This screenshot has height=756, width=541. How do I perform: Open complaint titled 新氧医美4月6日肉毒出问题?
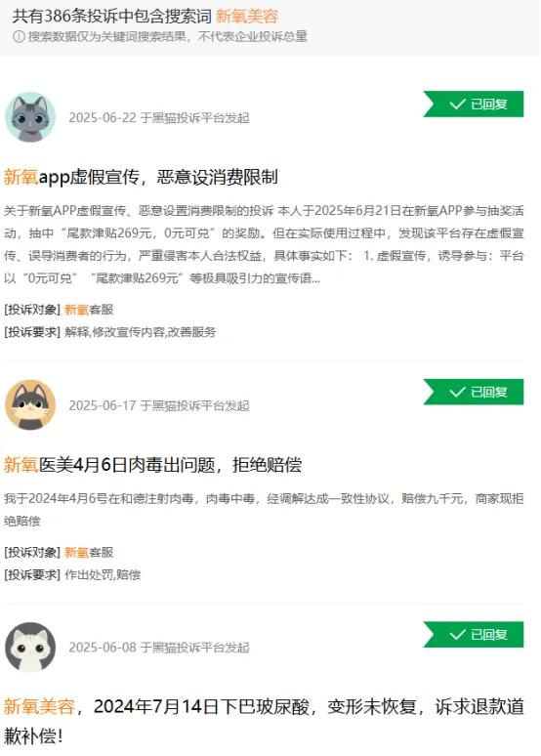[153, 465]
